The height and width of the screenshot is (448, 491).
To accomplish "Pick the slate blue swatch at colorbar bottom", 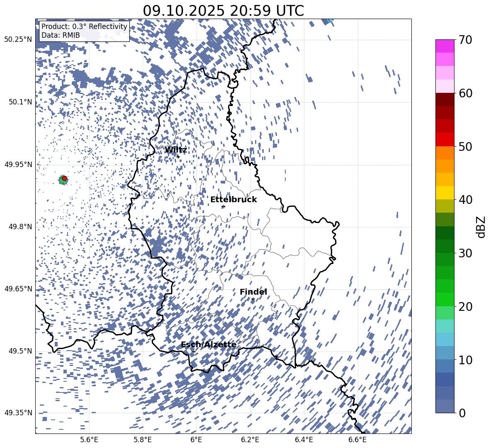I will tap(445, 406).
